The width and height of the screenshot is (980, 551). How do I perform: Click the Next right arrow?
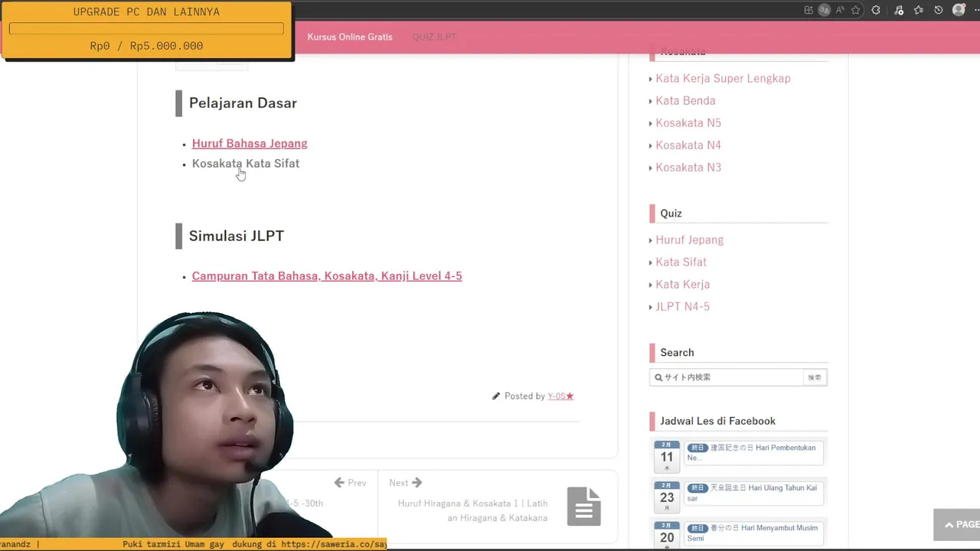pyautogui.click(x=416, y=482)
